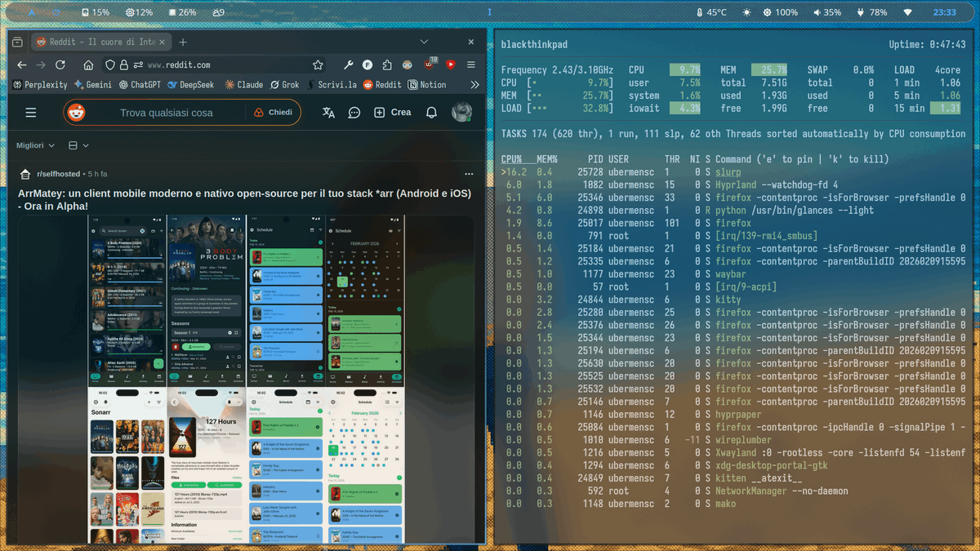Screen dimensions: 980x551
Task: Select the slurp process row
Action: (733, 172)
